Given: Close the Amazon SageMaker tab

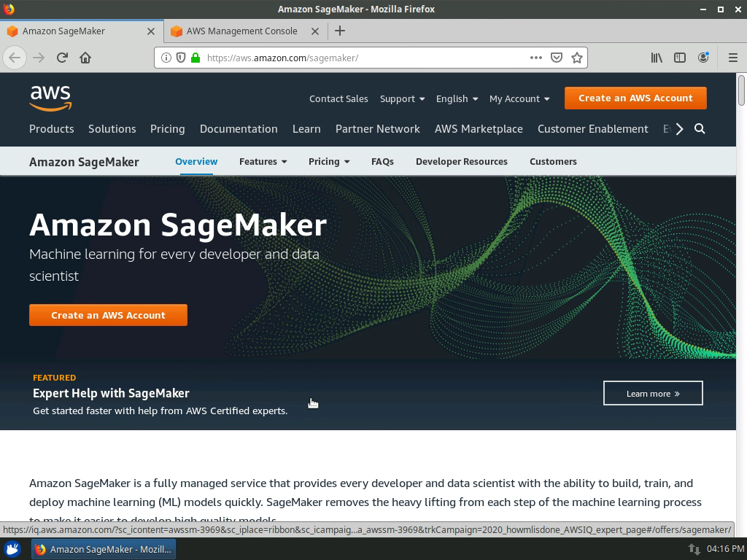Looking at the screenshot, I should pyautogui.click(x=151, y=31).
